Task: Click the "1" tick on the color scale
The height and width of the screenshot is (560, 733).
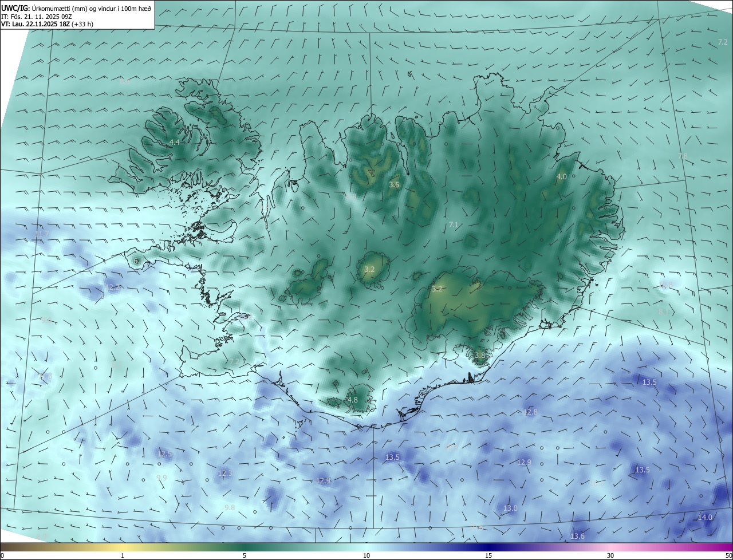Action: click(x=123, y=555)
